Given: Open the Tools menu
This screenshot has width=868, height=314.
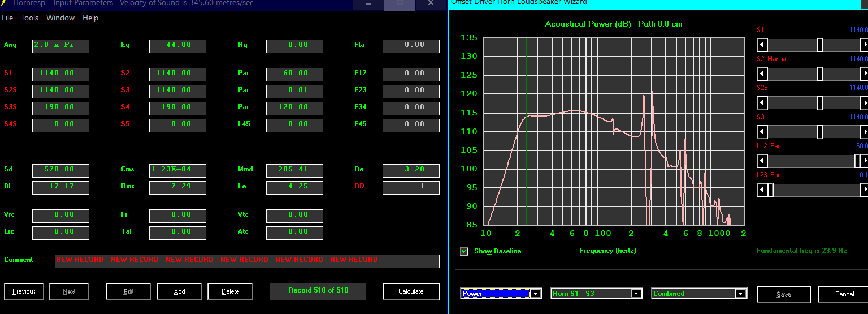Looking at the screenshot, I should 29,18.
